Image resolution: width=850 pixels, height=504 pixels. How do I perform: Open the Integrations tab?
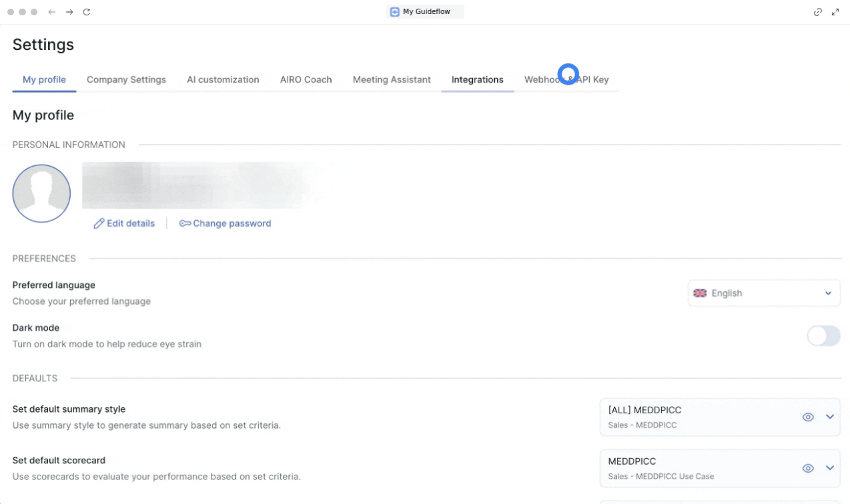[477, 79]
